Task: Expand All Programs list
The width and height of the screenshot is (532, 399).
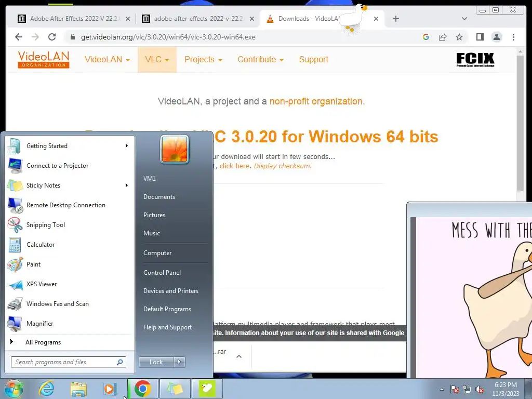Action: click(x=69, y=342)
